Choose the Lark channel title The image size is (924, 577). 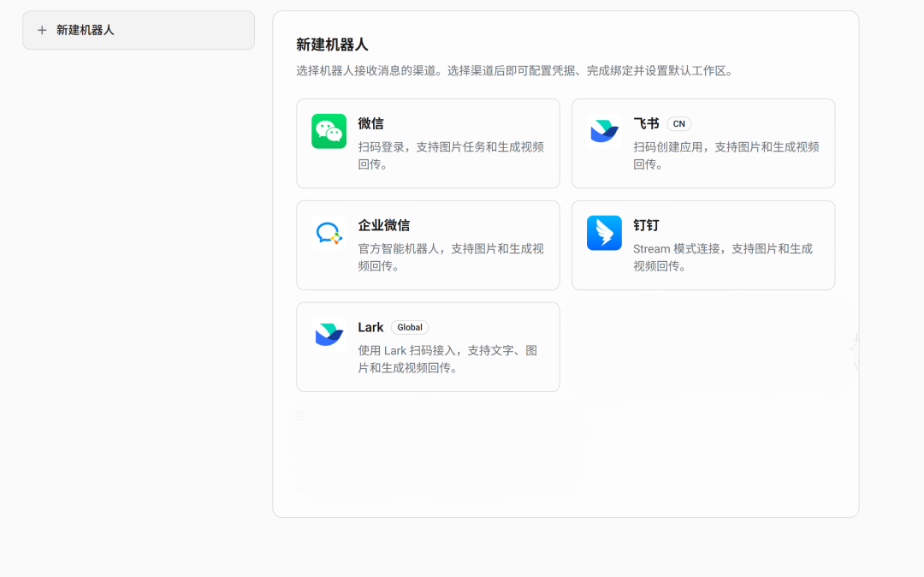[370, 327]
